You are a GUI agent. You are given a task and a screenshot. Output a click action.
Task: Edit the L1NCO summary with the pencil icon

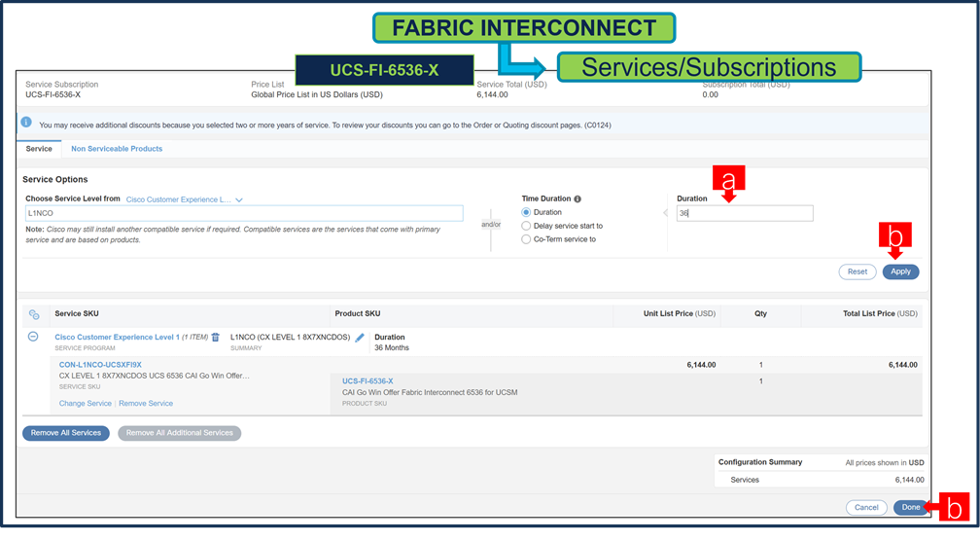click(360, 338)
